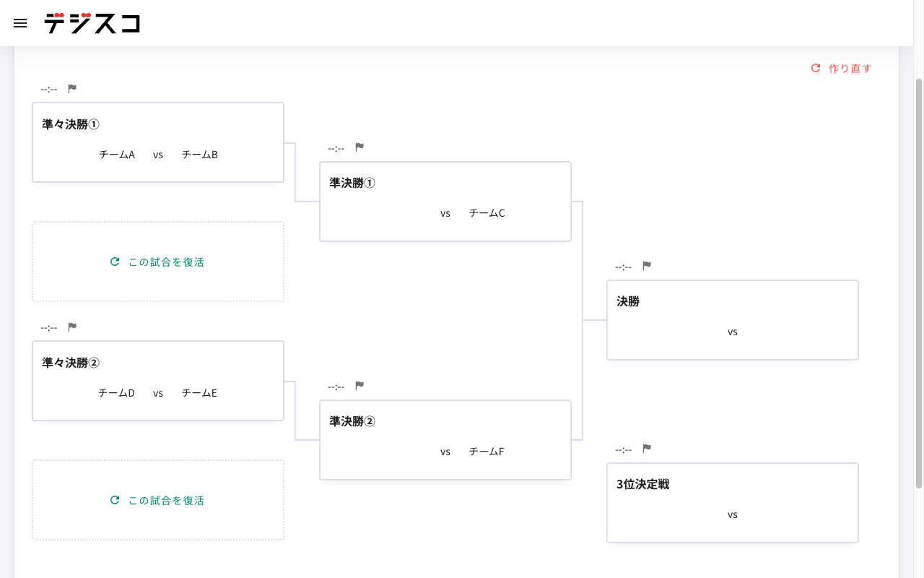The width and height of the screenshot is (924, 578).
Task: Click the --:-- time above 決勝
Action: [624, 266]
